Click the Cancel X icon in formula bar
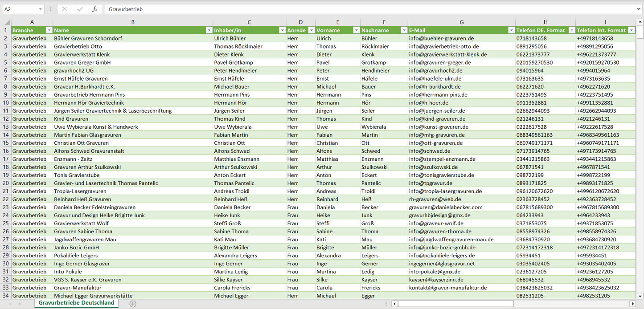This screenshot has height=309, width=644. [65, 9]
